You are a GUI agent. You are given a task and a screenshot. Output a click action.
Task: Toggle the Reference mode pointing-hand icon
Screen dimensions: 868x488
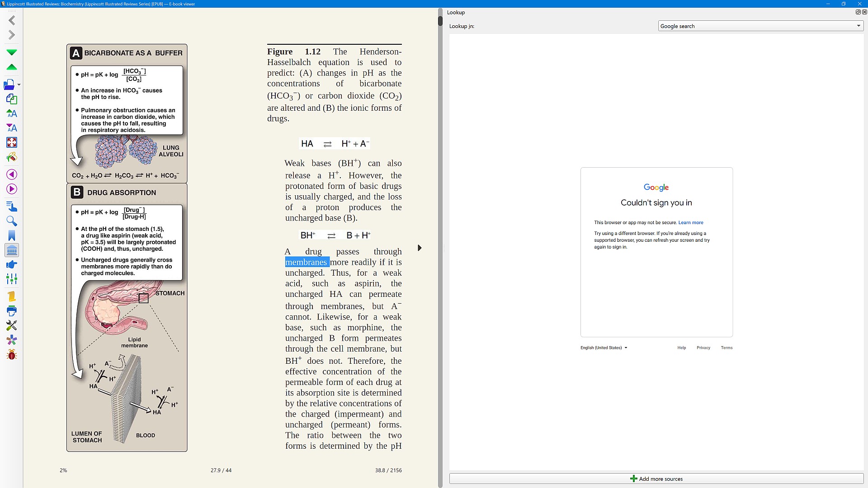pos(12,265)
